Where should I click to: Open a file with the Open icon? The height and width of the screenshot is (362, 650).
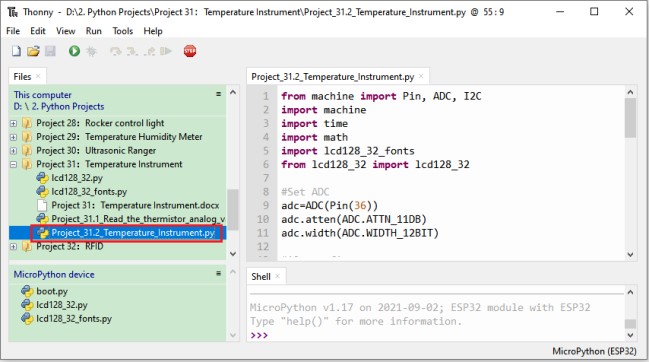pos(33,51)
